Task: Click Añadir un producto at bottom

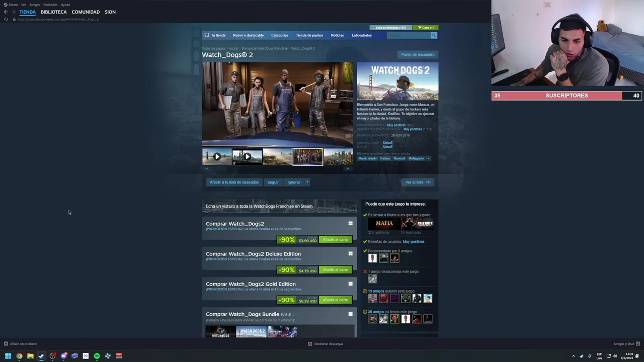Action: click(x=21, y=344)
